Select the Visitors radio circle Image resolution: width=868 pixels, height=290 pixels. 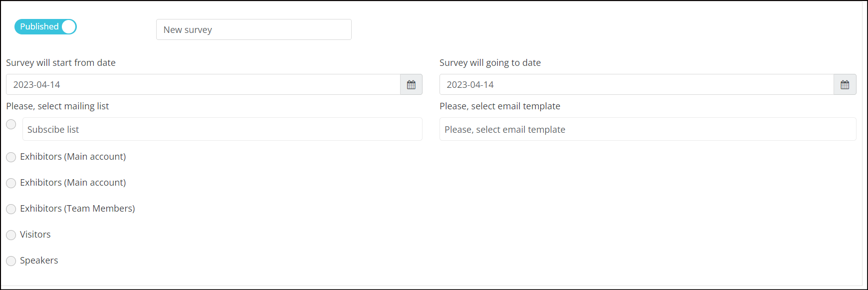click(11, 235)
